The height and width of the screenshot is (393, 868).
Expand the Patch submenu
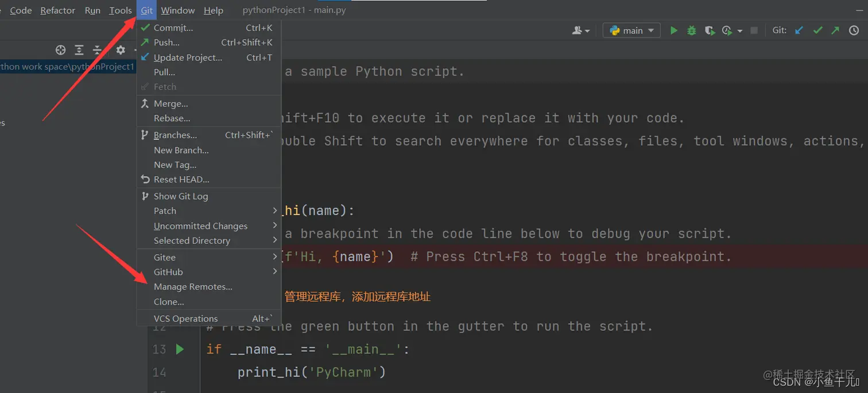tap(209, 211)
